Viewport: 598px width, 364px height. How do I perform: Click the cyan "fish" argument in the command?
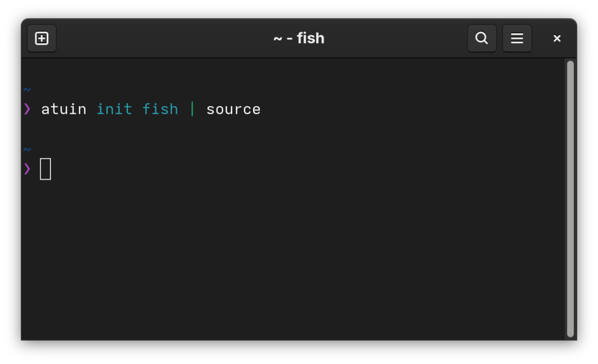[160, 109]
